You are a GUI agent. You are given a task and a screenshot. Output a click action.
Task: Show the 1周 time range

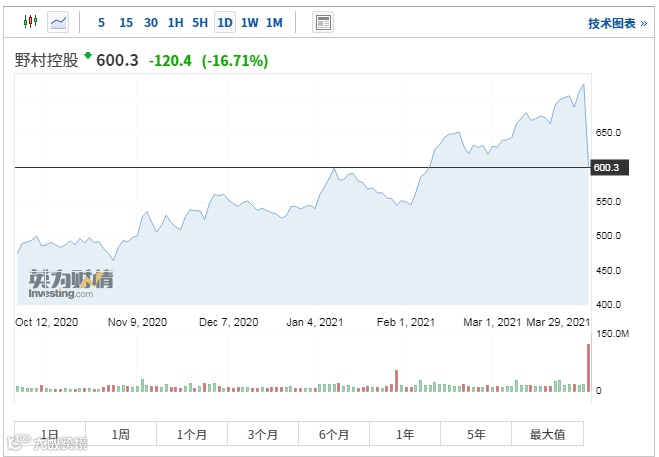(121, 433)
